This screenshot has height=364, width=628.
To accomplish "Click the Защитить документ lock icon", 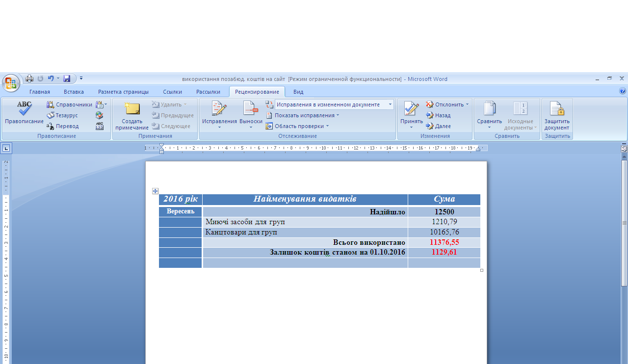I will 556,116.
